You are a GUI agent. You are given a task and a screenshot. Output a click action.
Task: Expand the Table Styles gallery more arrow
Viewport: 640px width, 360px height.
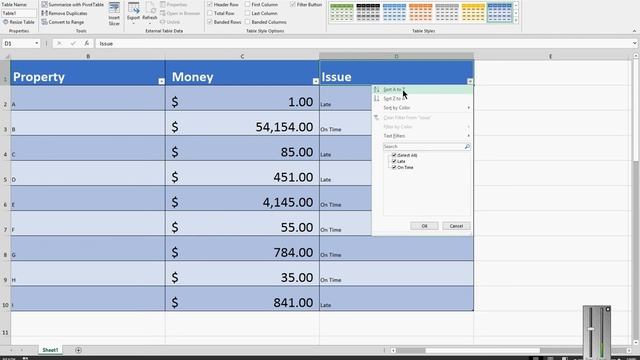tap(516, 20)
